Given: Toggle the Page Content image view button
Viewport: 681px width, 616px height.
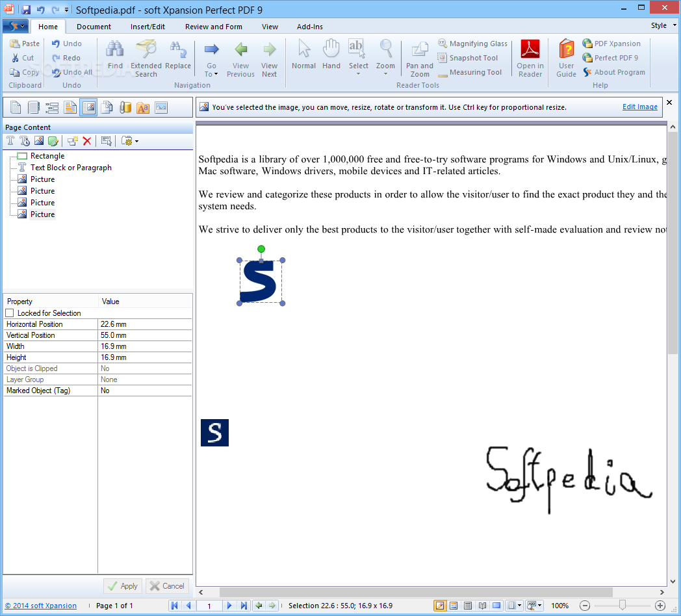Looking at the screenshot, I should 88,107.
